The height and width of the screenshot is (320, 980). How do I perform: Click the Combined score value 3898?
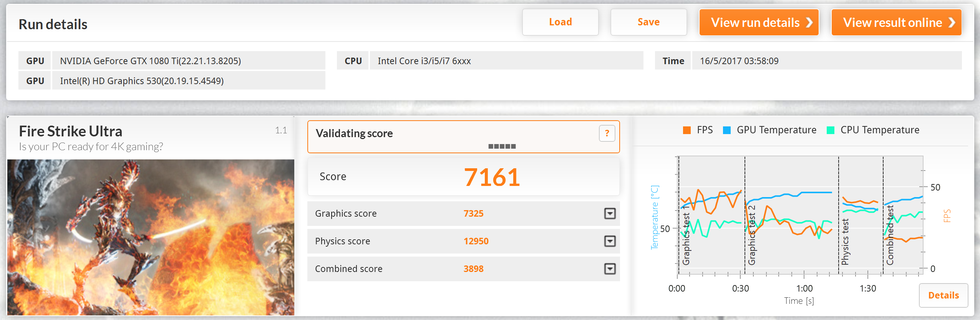click(473, 269)
